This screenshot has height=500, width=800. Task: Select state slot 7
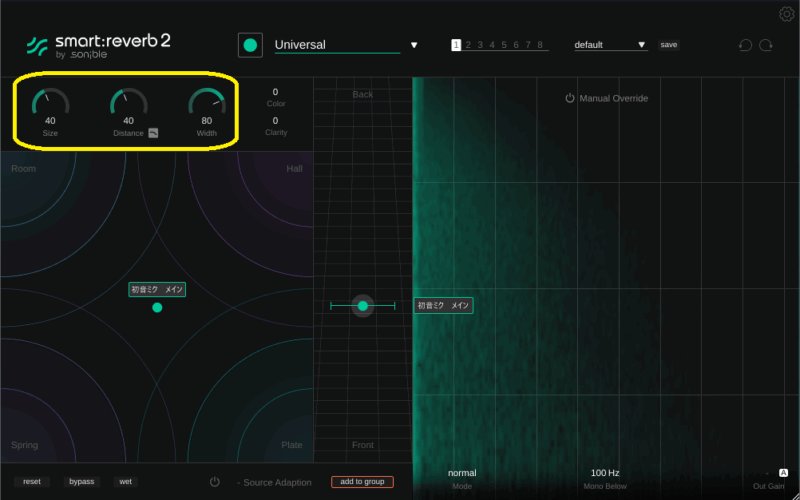[528, 45]
